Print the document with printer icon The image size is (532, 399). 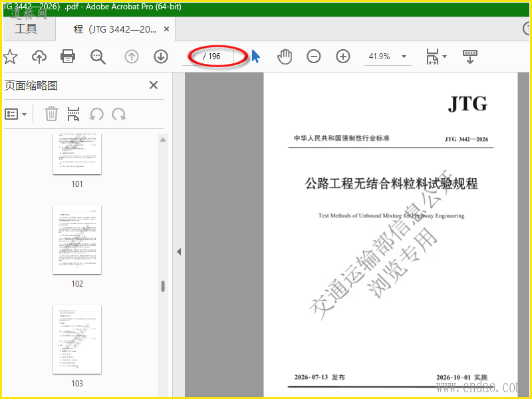click(68, 57)
